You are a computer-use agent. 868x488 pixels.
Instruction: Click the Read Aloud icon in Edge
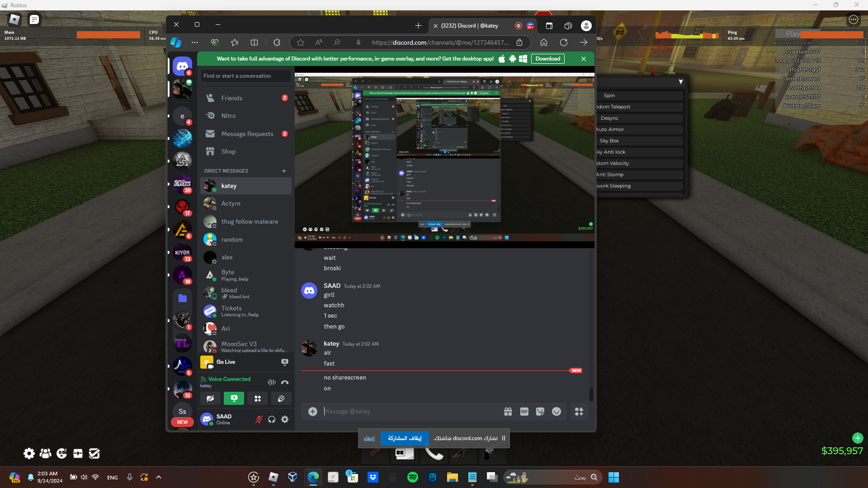click(x=319, y=42)
